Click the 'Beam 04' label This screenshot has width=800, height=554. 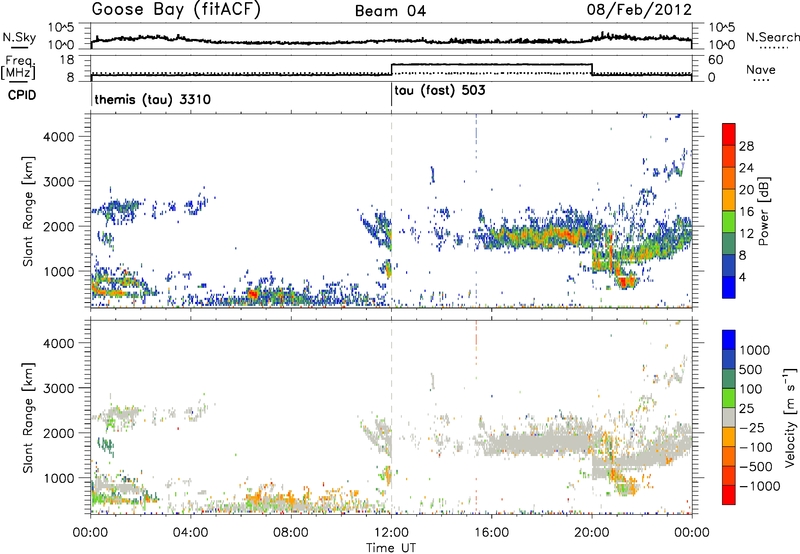coord(391,11)
